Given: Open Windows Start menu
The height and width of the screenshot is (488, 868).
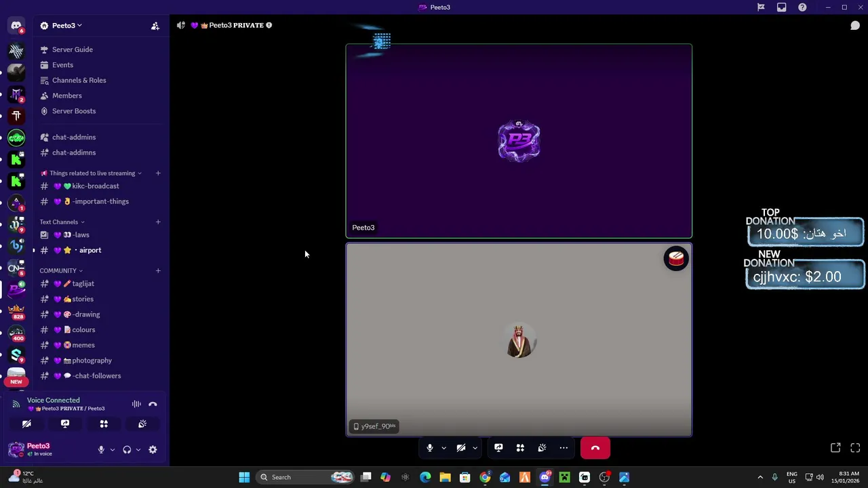Looking at the screenshot, I should point(244,477).
